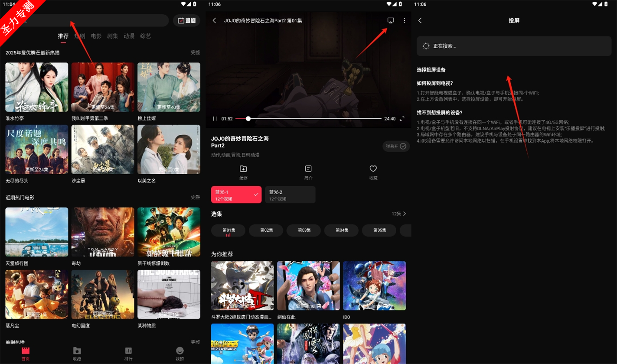
Task: Play episode 第02集
Action: pyautogui.click(x=266, y=231)
